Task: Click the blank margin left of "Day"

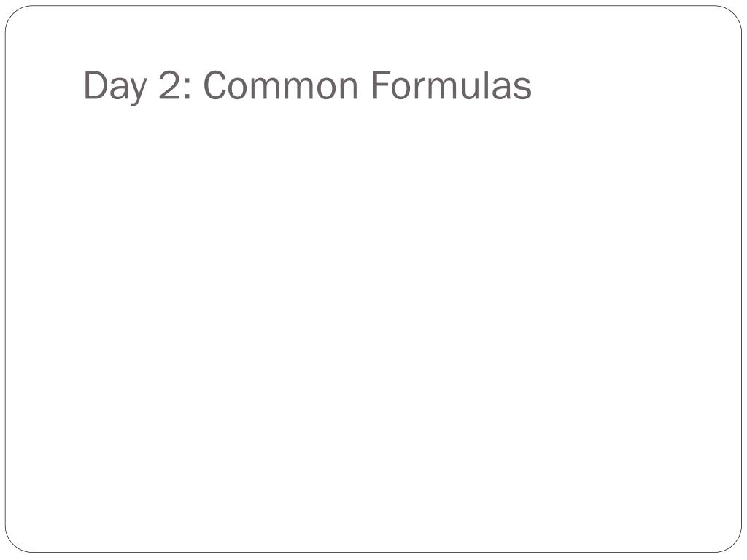Action: [45, 85]
